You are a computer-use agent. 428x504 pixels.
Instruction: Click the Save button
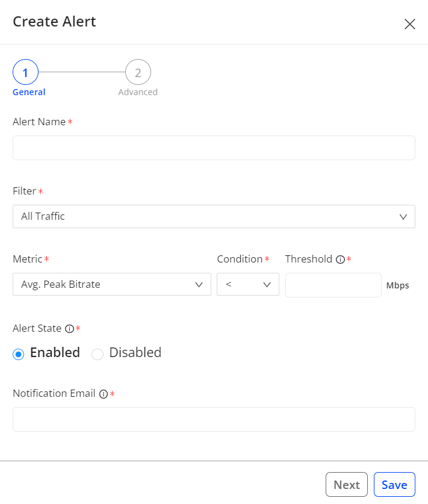click(x=394, y=485)
